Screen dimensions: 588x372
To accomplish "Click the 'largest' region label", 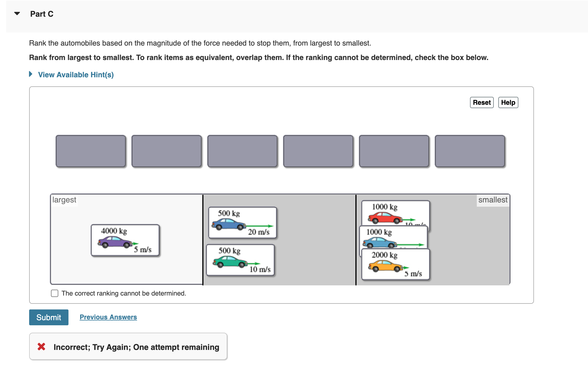I will [x=65, y=200].
